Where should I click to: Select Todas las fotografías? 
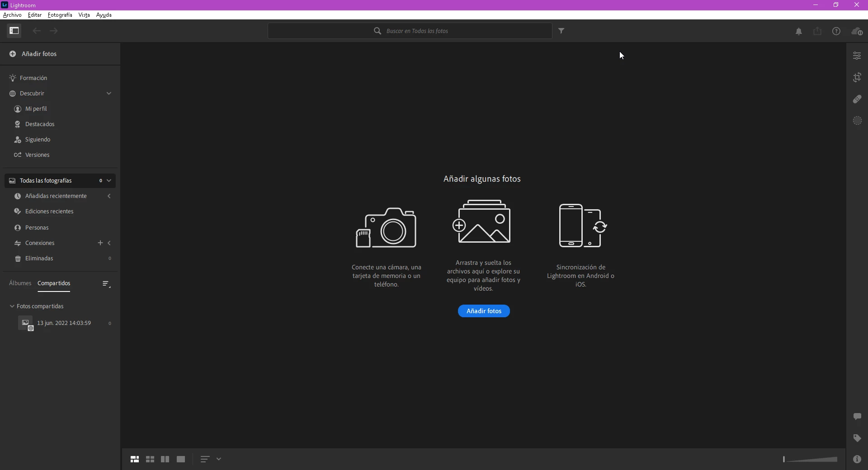pyautogui.click(x=60, y=181)
